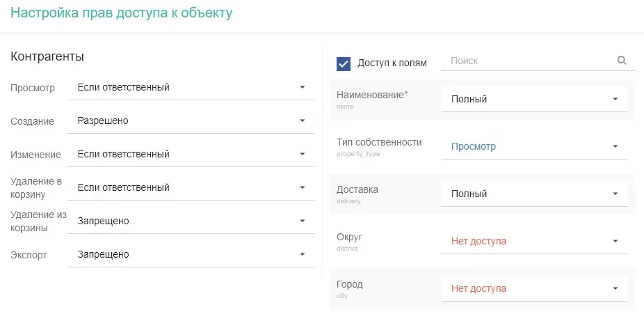Click the arrow icon of 'Экспорт' dropdown

[302, 254]
